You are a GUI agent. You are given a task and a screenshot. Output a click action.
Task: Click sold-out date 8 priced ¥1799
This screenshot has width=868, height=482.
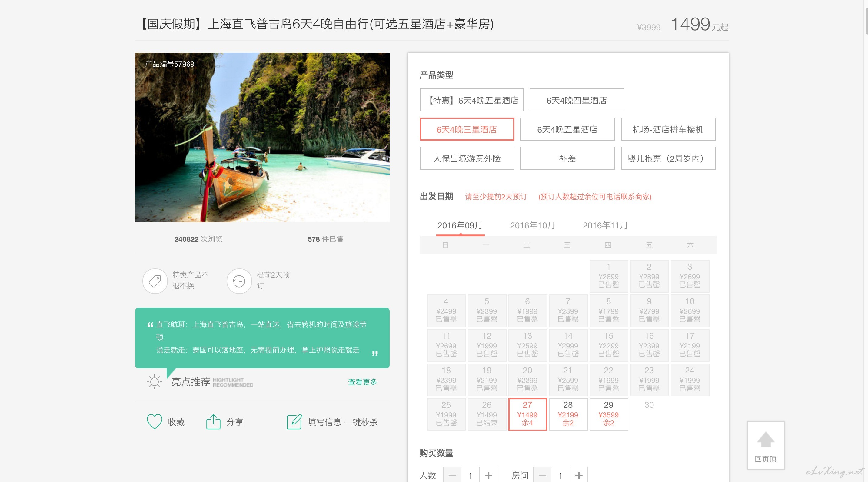609,311
